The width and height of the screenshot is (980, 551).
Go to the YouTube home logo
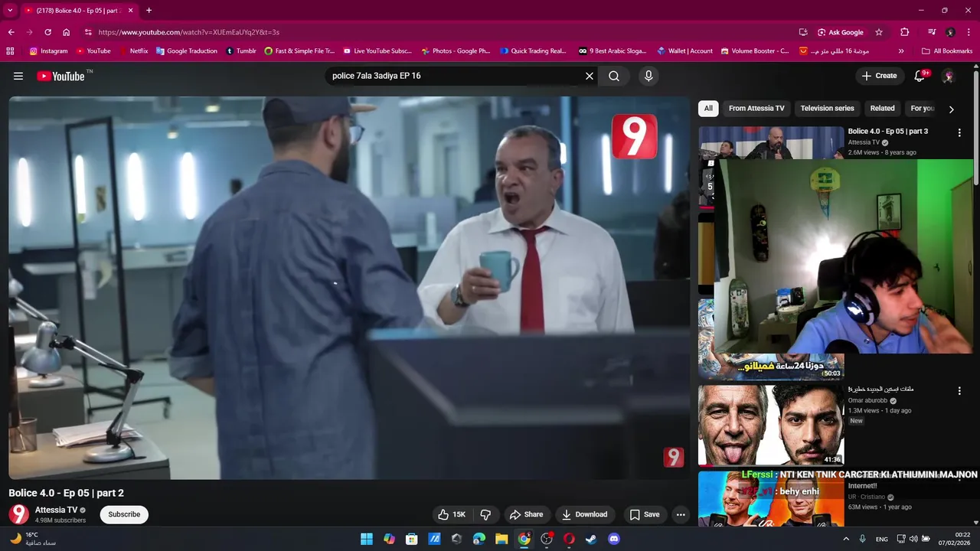60,76
